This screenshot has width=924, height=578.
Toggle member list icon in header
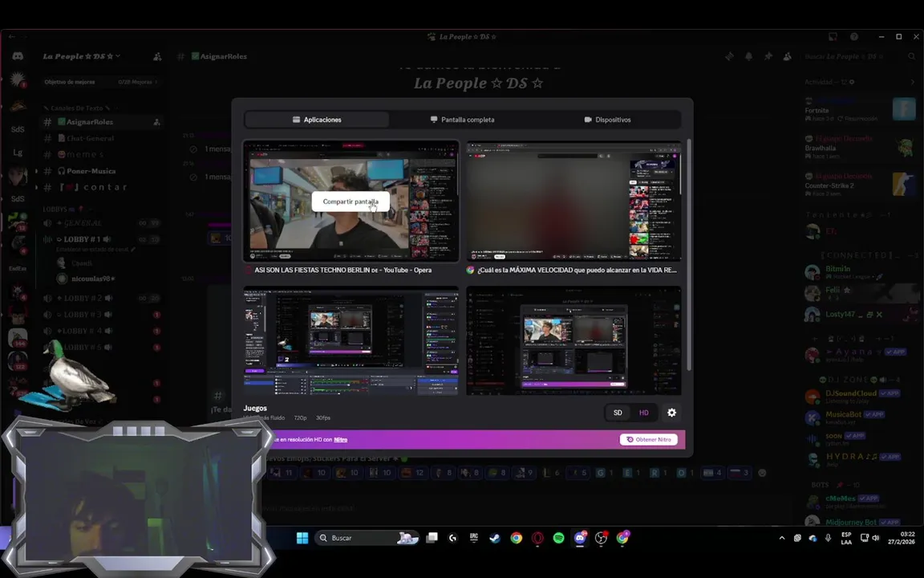click(x=788, y=57)
